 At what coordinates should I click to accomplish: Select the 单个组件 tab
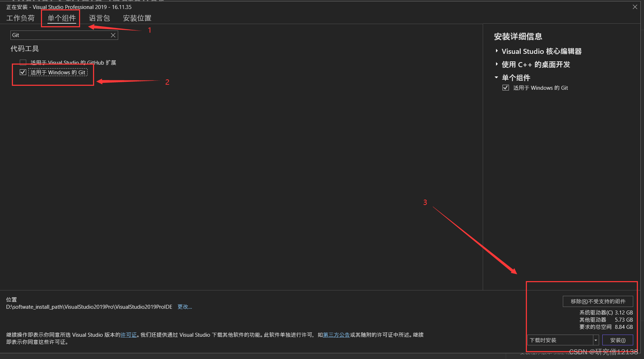tap(62, 18)
